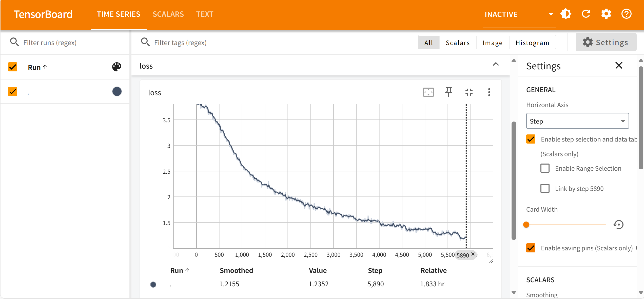The width and height of the screenshot is (644, 299).
Task: Check the Link by step 5890 box
Action: [x=545, y=189]
